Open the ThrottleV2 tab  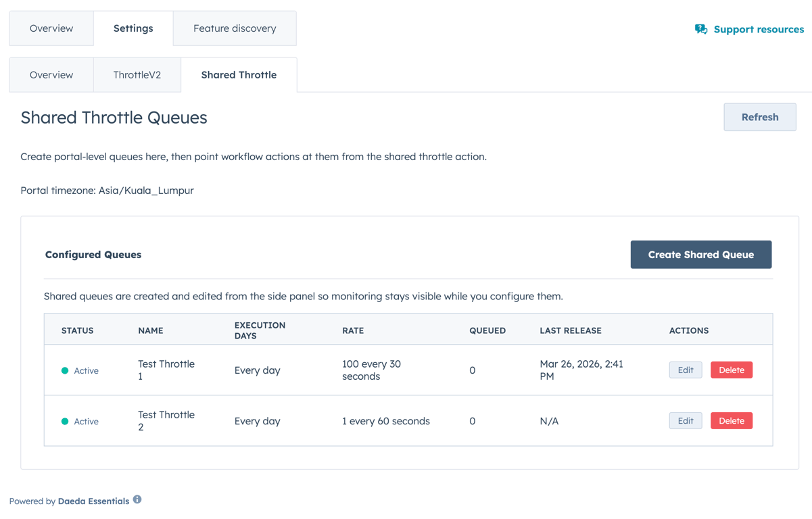pyautogui.click(x=137, y=75)
